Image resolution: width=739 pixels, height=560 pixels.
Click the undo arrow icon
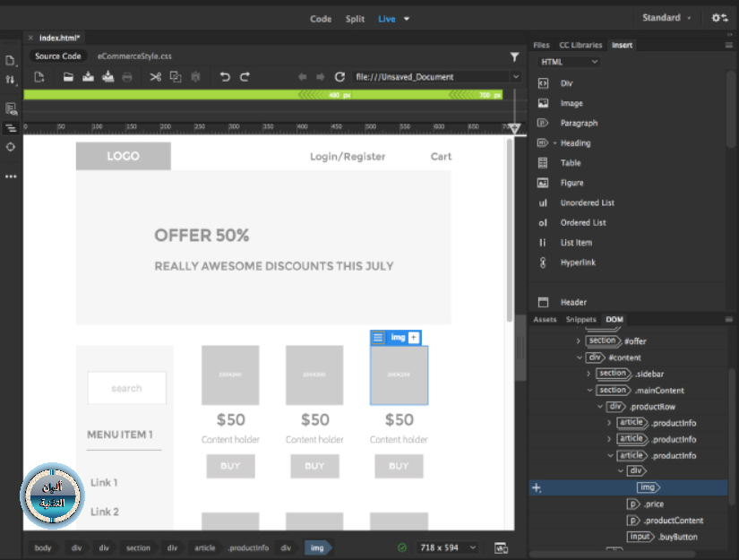pos(225,77)
